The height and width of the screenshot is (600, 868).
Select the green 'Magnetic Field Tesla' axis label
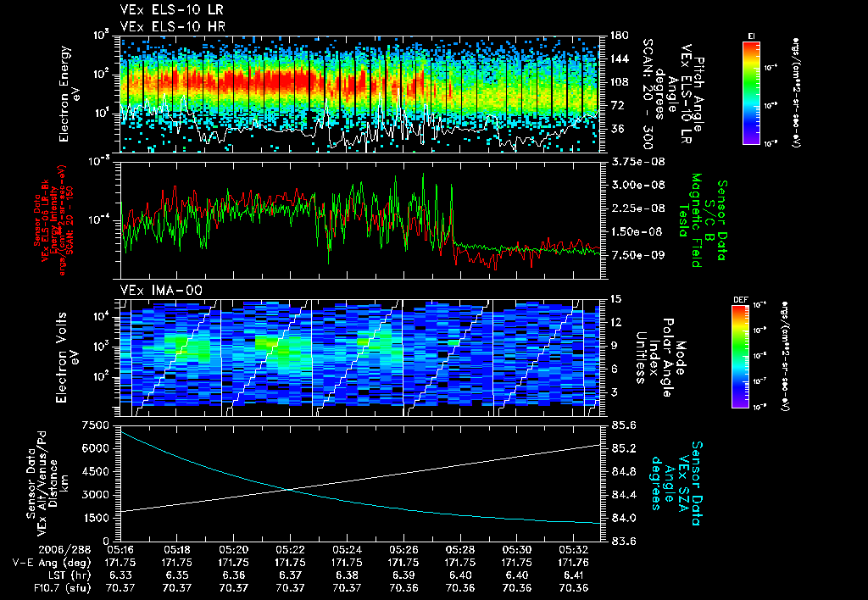(690, 220)
